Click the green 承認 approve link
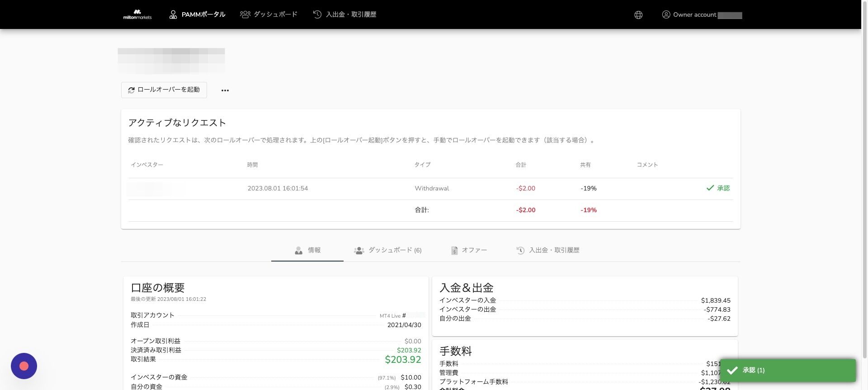Viewport: 868px width, 390px height. [x=718, y=188]
